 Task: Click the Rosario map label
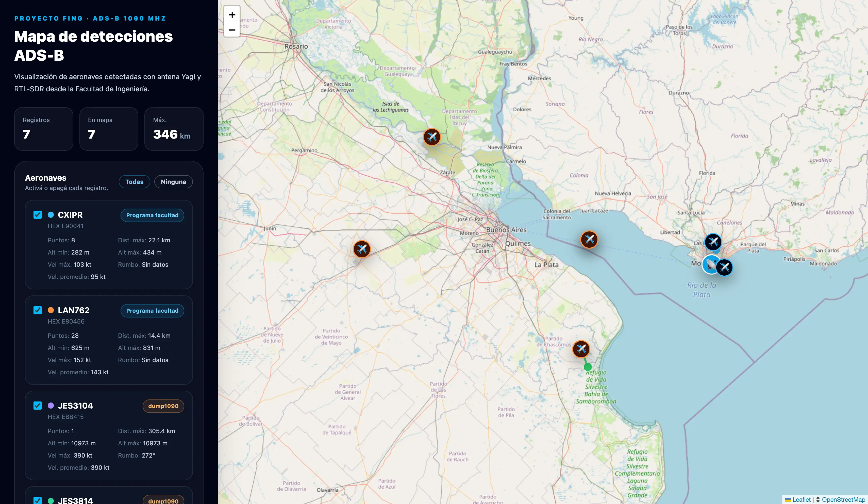296,46
